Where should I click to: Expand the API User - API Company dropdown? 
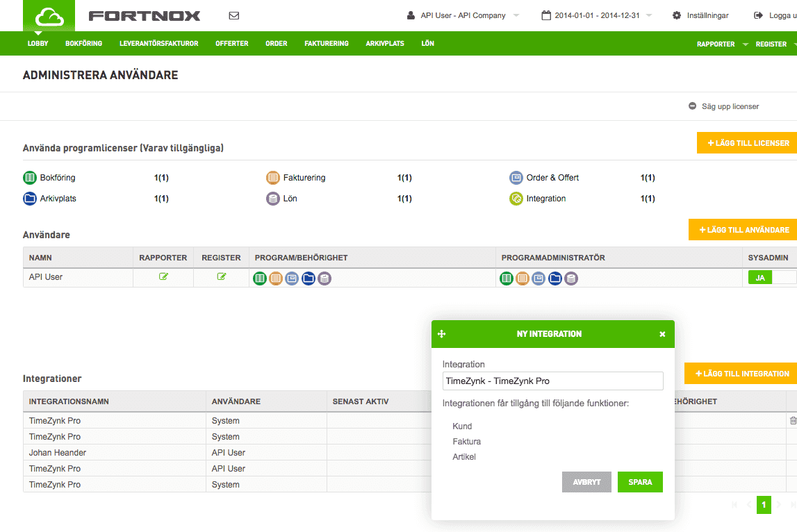pos(516,15)
